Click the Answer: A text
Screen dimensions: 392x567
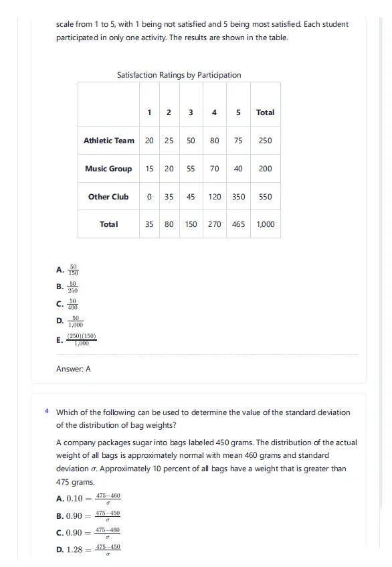tap(74, 369)
